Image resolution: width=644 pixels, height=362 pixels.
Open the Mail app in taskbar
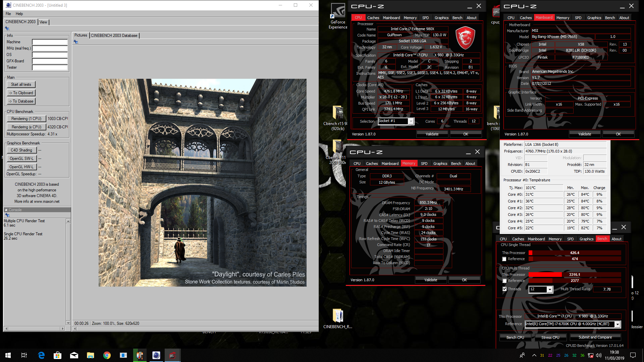pos(74,355)
